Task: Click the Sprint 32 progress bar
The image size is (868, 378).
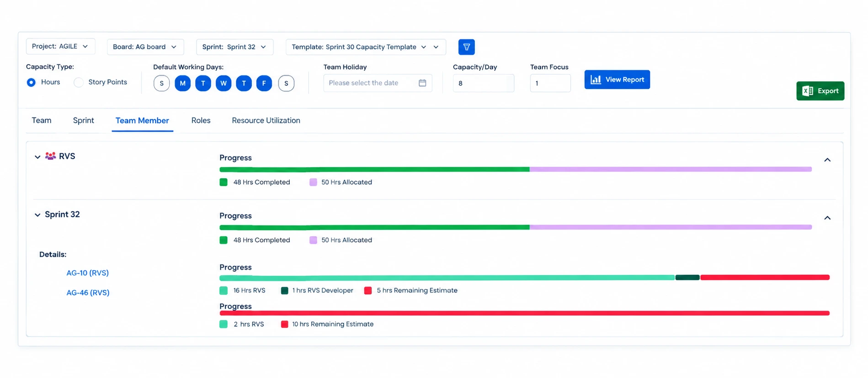Action: [516, 227]
